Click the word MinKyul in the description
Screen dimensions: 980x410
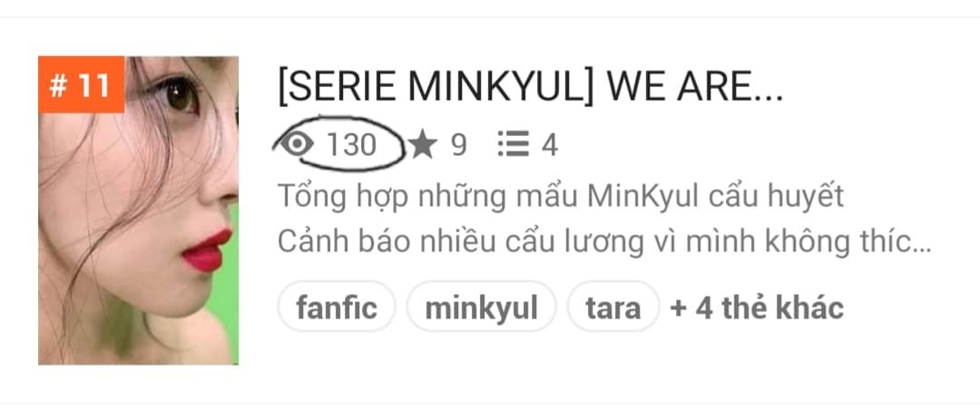coord(643,196)
